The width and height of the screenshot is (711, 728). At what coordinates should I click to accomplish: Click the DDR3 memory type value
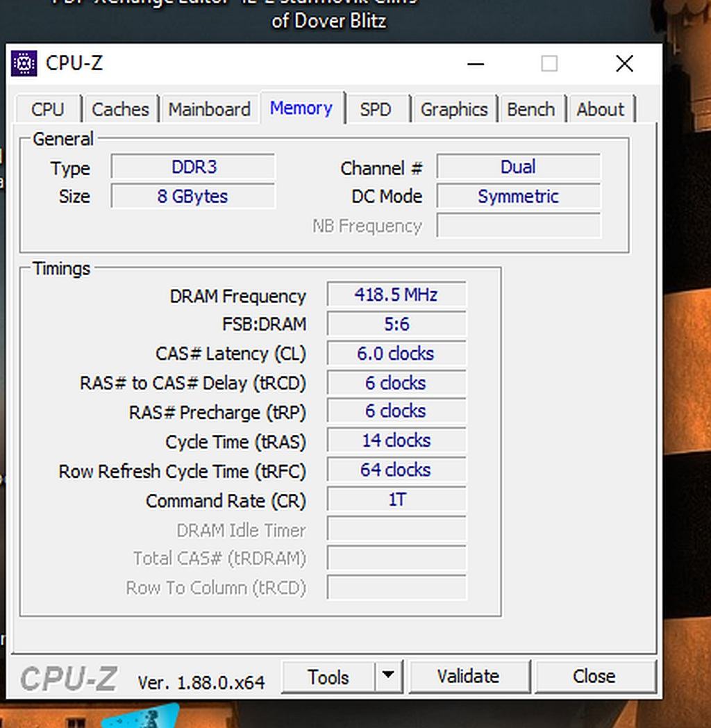(193, 167)
